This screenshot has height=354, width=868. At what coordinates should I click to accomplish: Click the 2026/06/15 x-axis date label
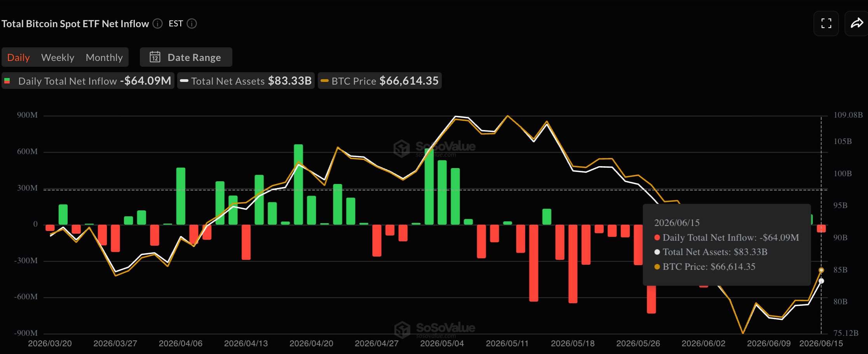821,344
